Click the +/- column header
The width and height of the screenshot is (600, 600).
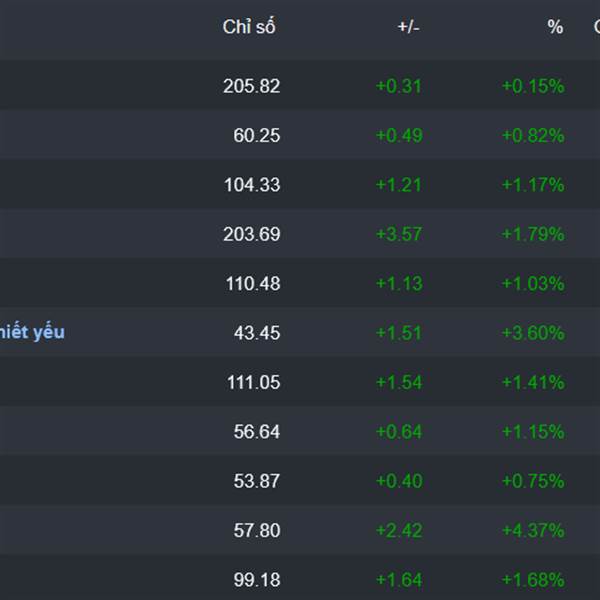point(408,28)
